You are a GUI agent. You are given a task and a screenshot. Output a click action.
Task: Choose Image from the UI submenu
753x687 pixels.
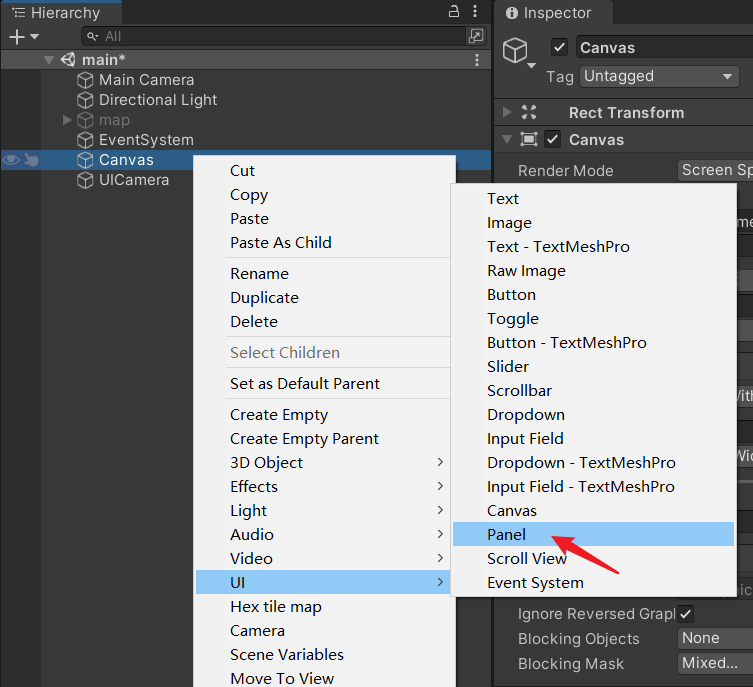coord(593,222)
